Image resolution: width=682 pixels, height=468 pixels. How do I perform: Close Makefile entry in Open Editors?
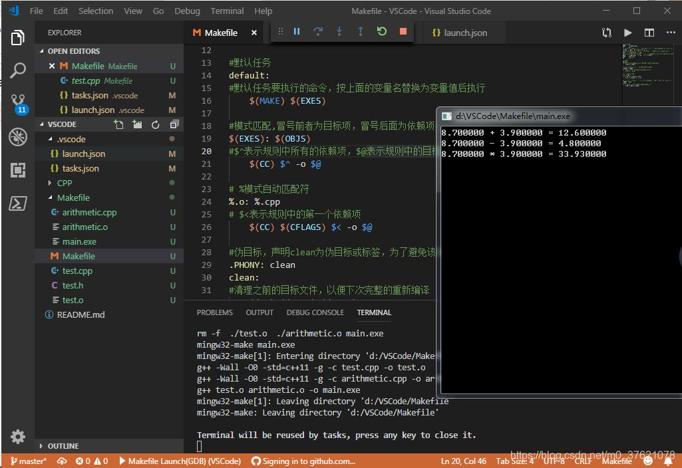[x=52, y=66]
